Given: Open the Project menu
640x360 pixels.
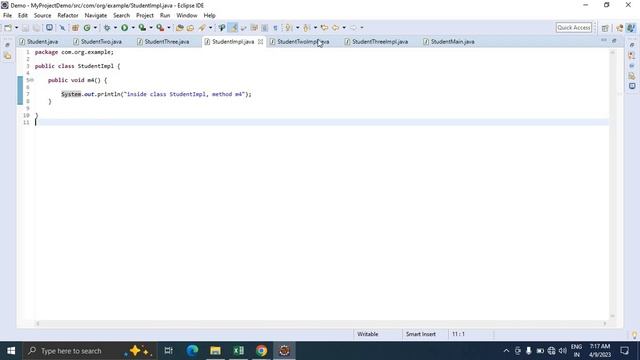Looking at the screenshot, I should tap(144, 16).
